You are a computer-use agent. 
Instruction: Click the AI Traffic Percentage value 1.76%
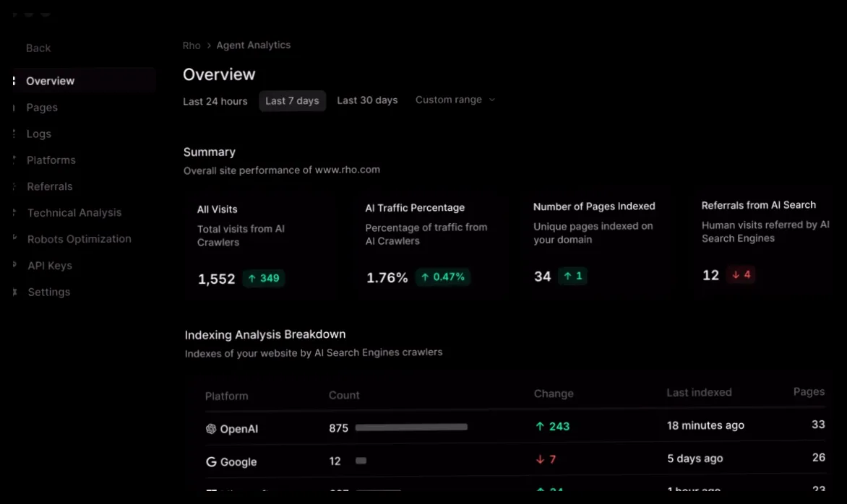387,278
